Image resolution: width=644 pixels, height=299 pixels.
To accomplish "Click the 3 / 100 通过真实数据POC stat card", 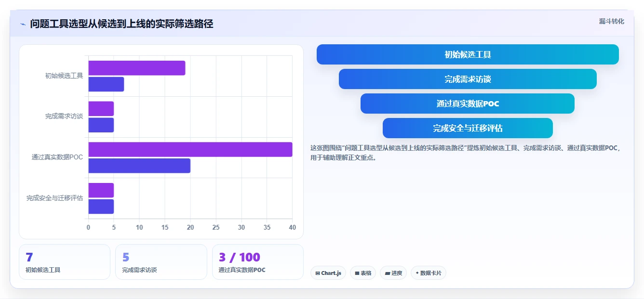I will pyautogui.click(x=258, y=262).
